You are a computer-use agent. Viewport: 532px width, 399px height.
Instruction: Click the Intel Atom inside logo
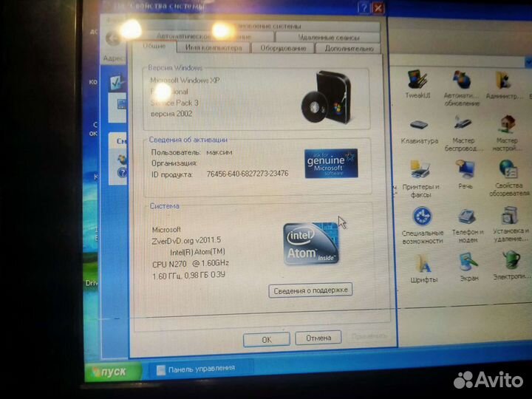coord(311,244)
